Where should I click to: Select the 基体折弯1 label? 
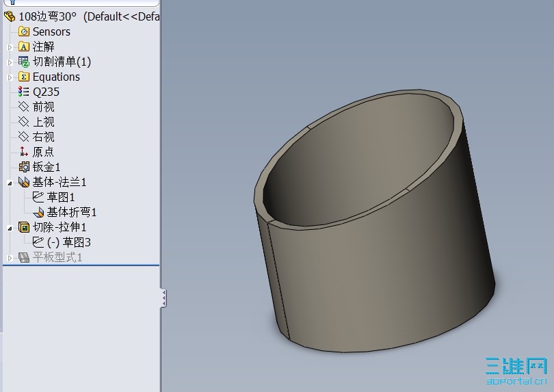72,212
